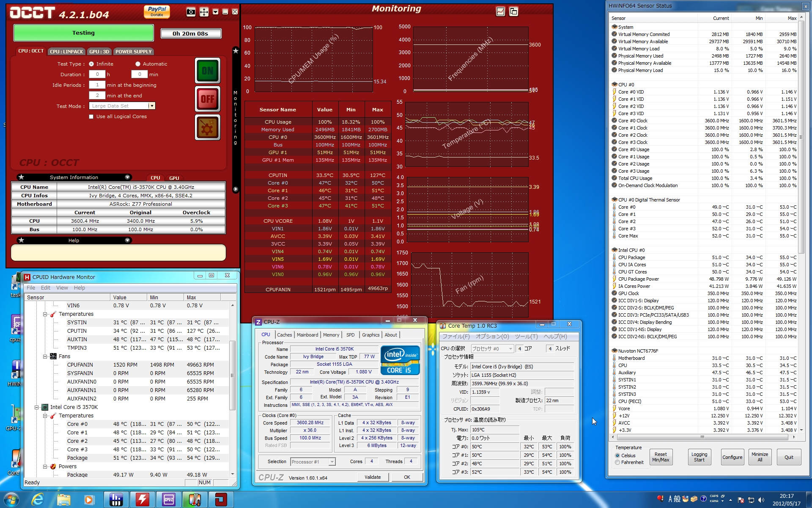Select Fahrenheit temperature unit in HWiNFO
Image resolution: width=812 pixels, height=508 pixels.
(x=618, y=463)
